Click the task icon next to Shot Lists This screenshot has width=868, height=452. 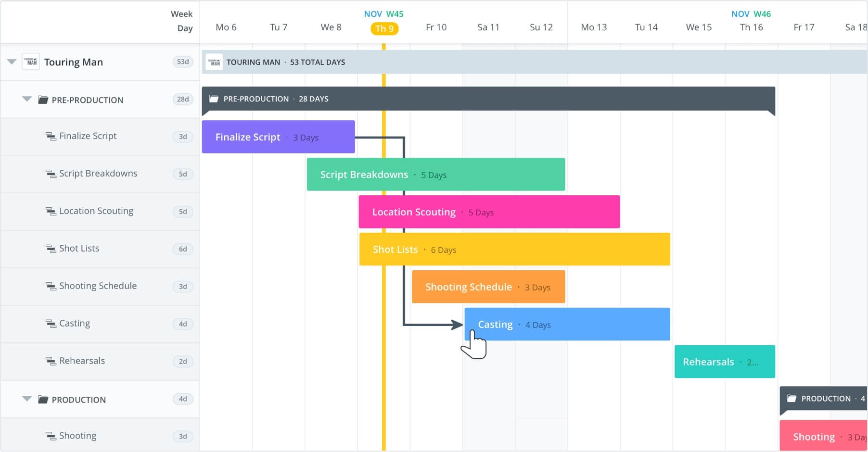click(x=50, y=249)
